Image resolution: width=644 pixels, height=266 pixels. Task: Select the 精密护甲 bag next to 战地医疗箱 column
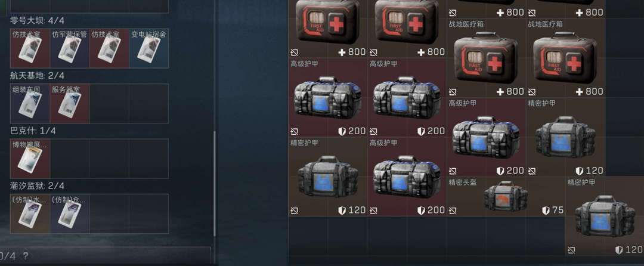pos(565,137)
